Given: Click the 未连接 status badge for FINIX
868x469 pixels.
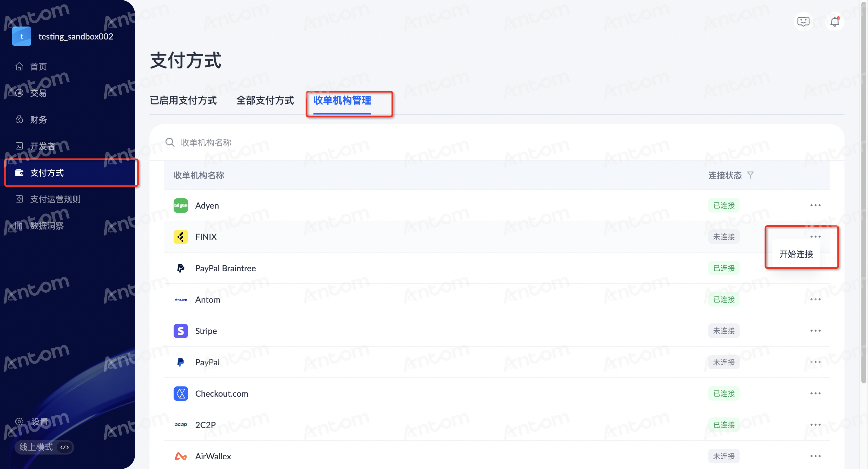Looking at the screenshot, I should (724, 237).
